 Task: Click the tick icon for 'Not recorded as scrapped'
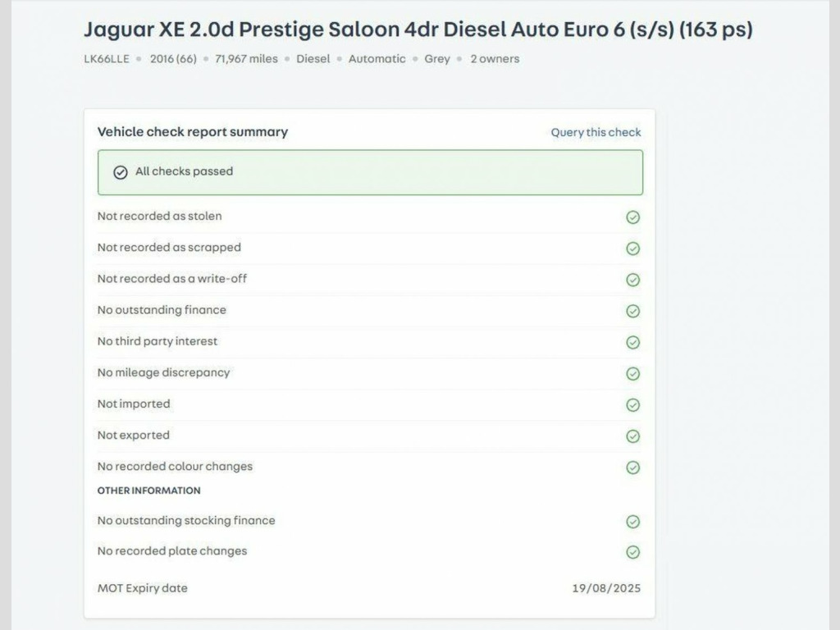(x=632, y=249)
